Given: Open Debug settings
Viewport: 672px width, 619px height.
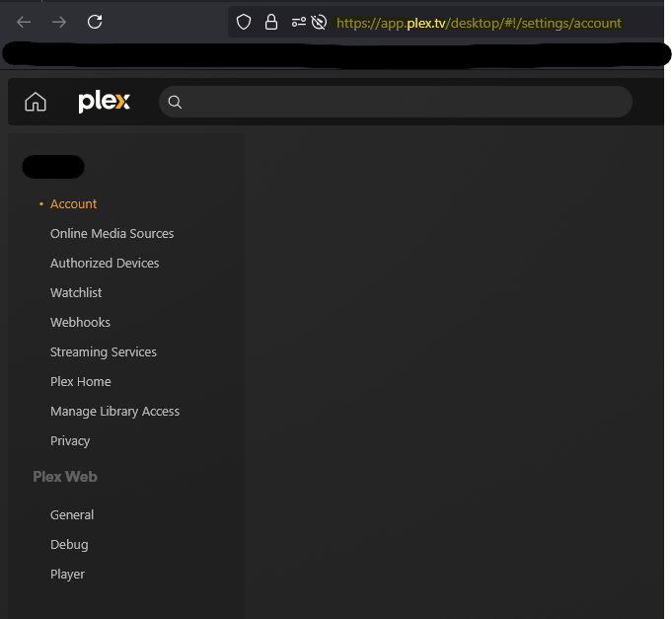Looking at the screenshot, I should (69, 545).
